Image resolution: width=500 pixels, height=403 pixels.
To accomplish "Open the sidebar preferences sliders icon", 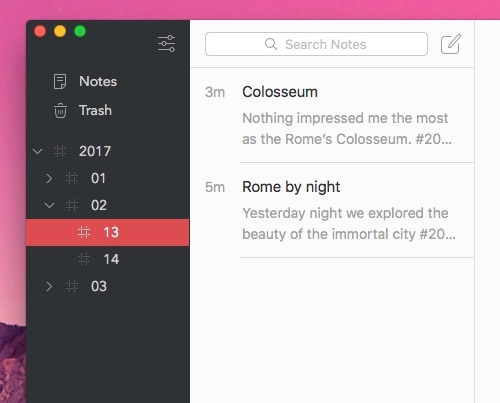I will [166, 43].
